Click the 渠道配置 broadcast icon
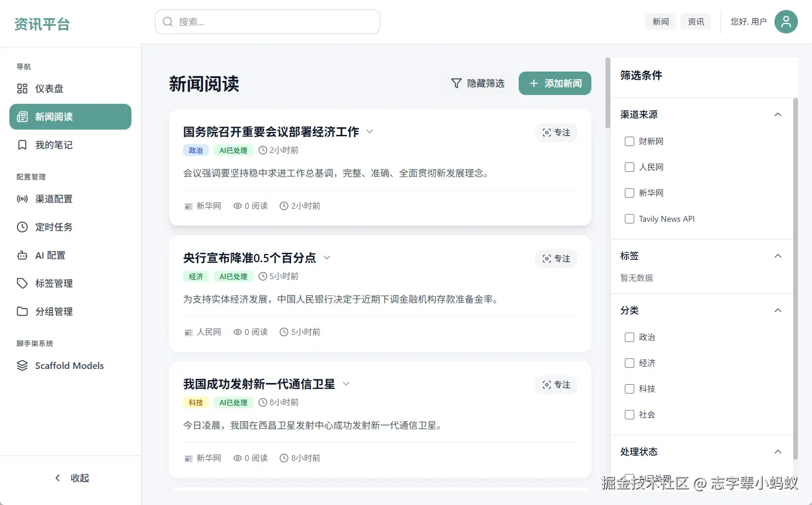The image size is (812, 505). (x=22, y=199)
